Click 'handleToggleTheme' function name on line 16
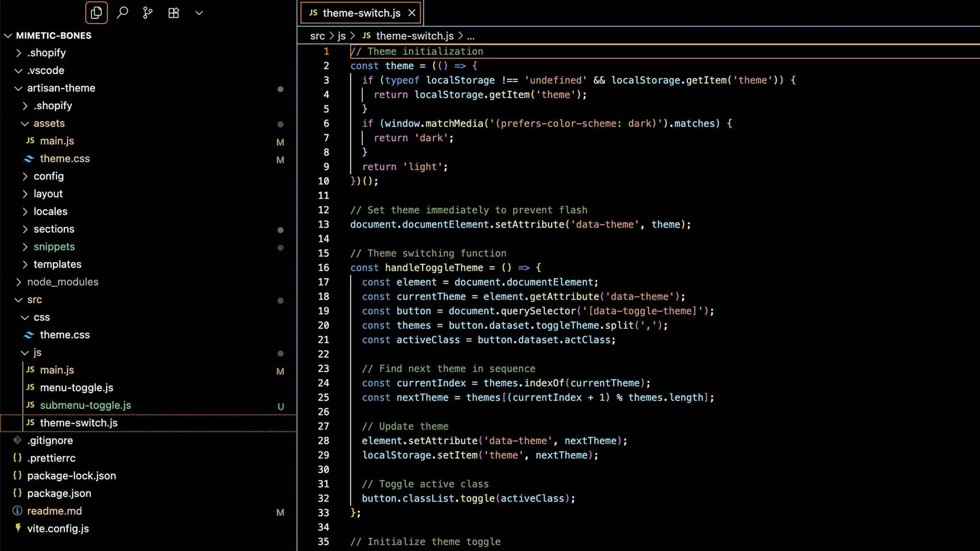The width and height of the screenshot is (980, 551). [434, 268]
